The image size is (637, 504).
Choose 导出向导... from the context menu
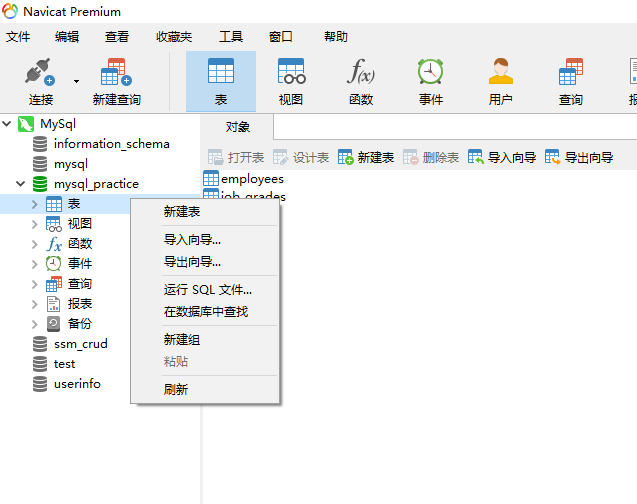click(x=205, y=262)
